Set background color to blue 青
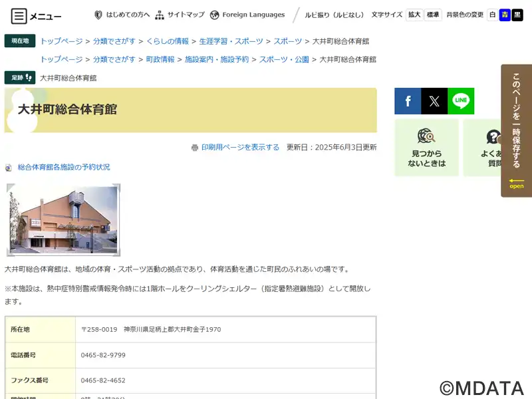 [x=505, y=15]
